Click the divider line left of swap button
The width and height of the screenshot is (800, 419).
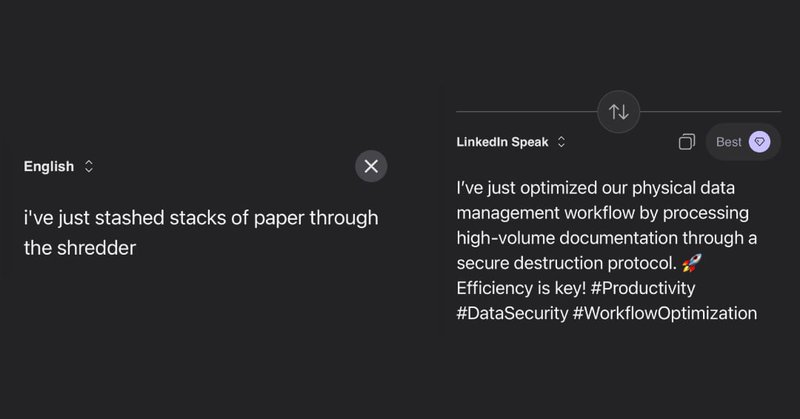pos(525,111)
